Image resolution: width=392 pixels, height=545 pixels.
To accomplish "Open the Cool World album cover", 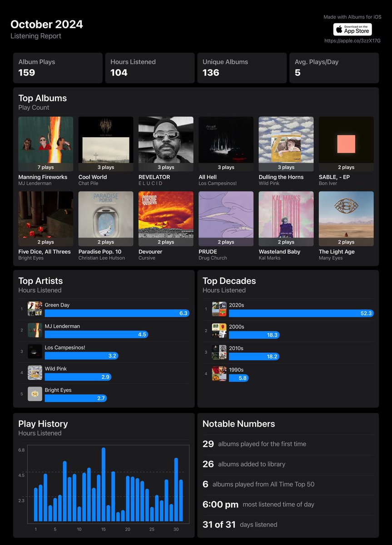I will 106,144.
